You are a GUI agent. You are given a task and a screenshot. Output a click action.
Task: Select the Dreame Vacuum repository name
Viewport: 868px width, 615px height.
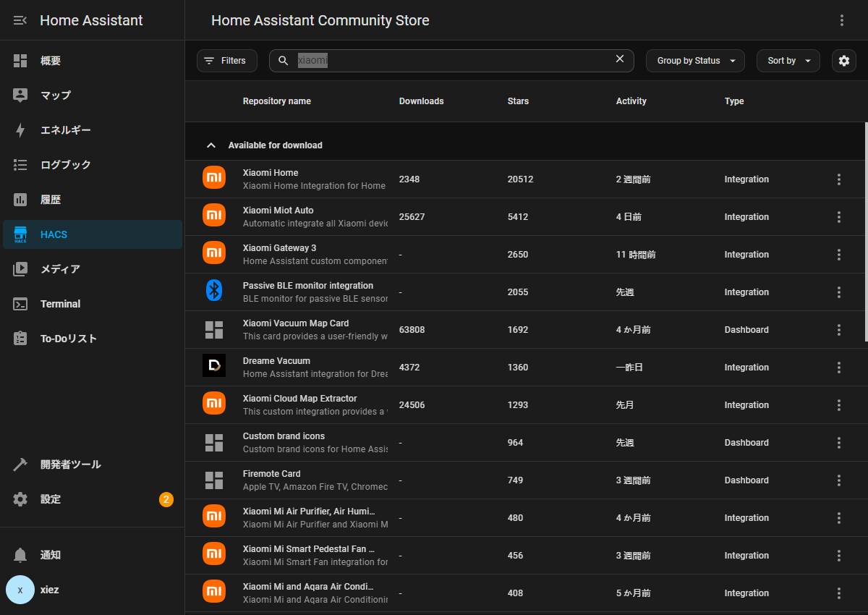click(276, 361)
